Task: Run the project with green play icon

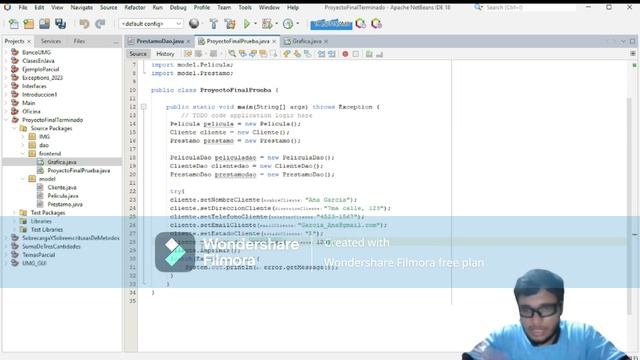Action: pyautogui.click(x=247, y=24)
